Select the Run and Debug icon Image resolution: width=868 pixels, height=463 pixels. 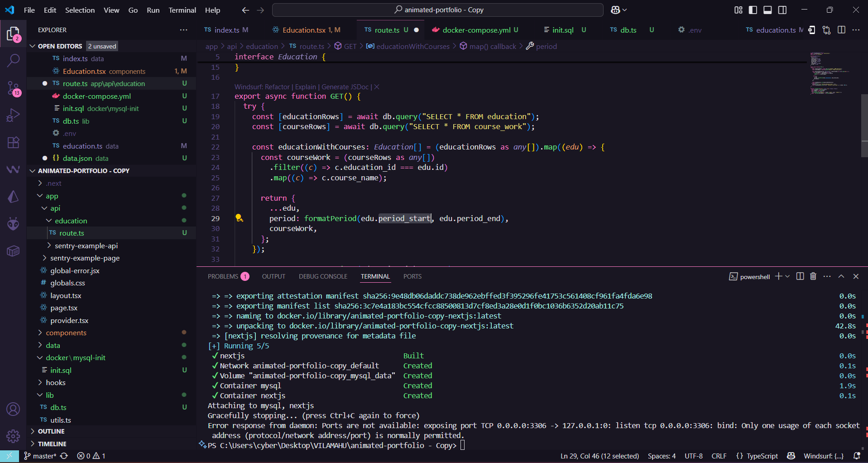click(x=13, y=115)
